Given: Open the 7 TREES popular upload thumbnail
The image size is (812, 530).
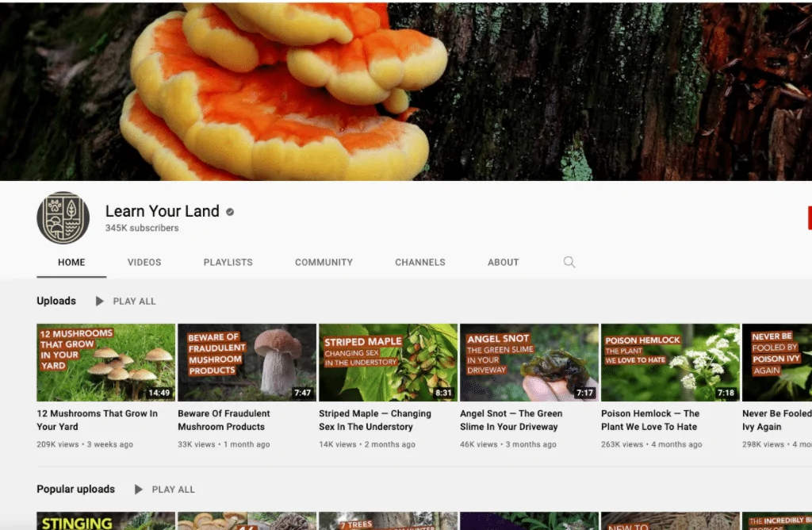Looking at the screenshot, I should pyautogui.click(x=388, y=520).
